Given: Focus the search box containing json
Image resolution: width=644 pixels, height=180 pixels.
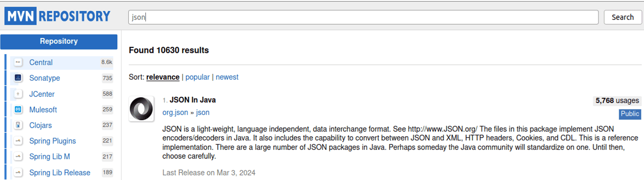Looking at the screenshot, I should point(363,17).
